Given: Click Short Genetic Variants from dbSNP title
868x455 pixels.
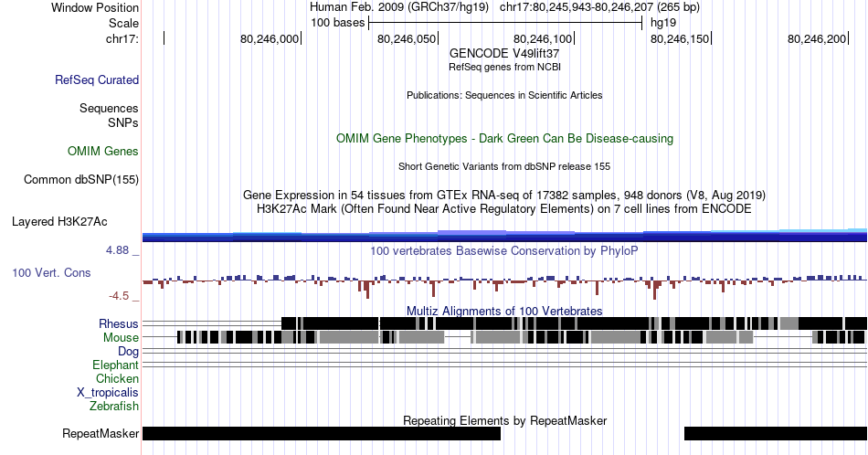Looking at the screenshot, I should [504, 166].
